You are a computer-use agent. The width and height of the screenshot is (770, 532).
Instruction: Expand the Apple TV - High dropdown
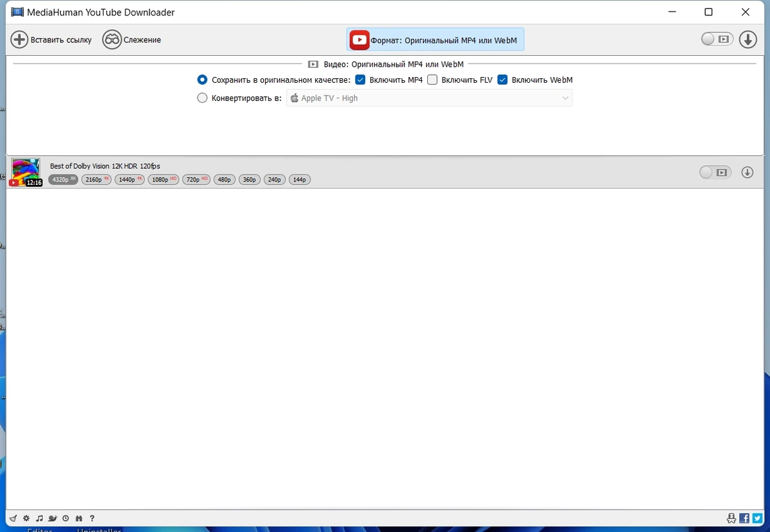(429, 98)
